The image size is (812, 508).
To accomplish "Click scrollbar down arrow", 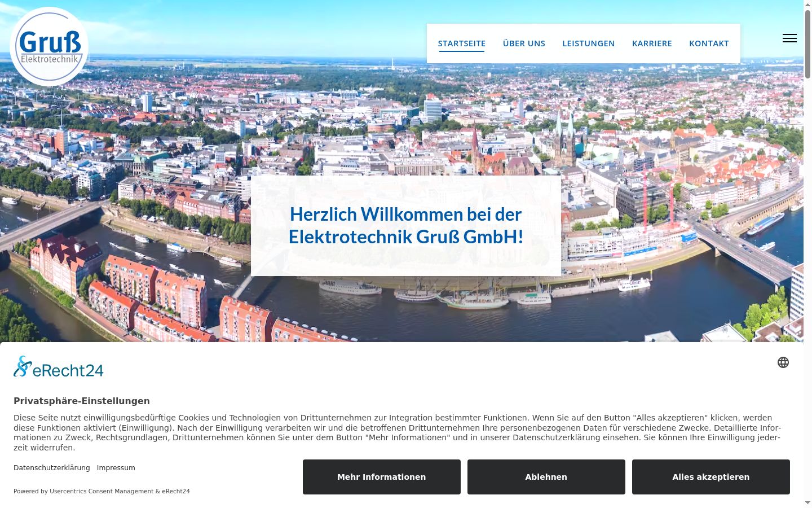I will click(807, 503).
